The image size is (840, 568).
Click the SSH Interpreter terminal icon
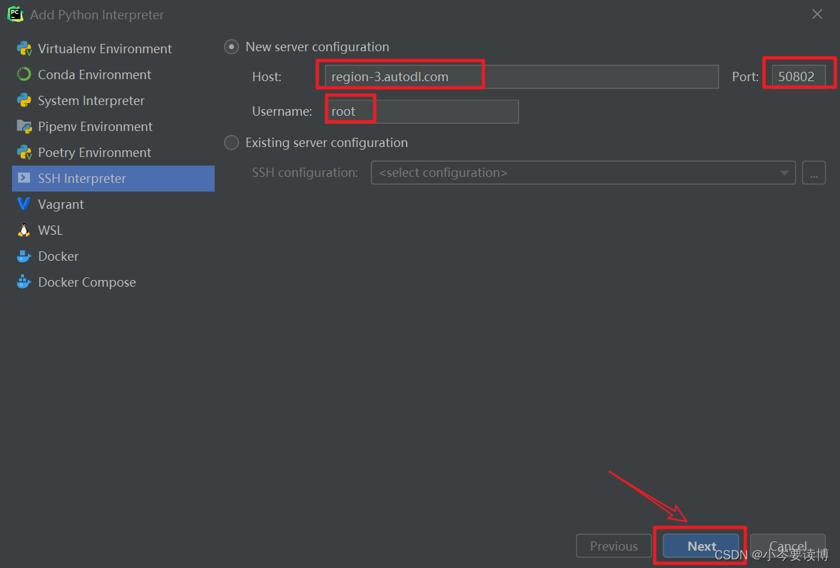[x=24, y=178]
